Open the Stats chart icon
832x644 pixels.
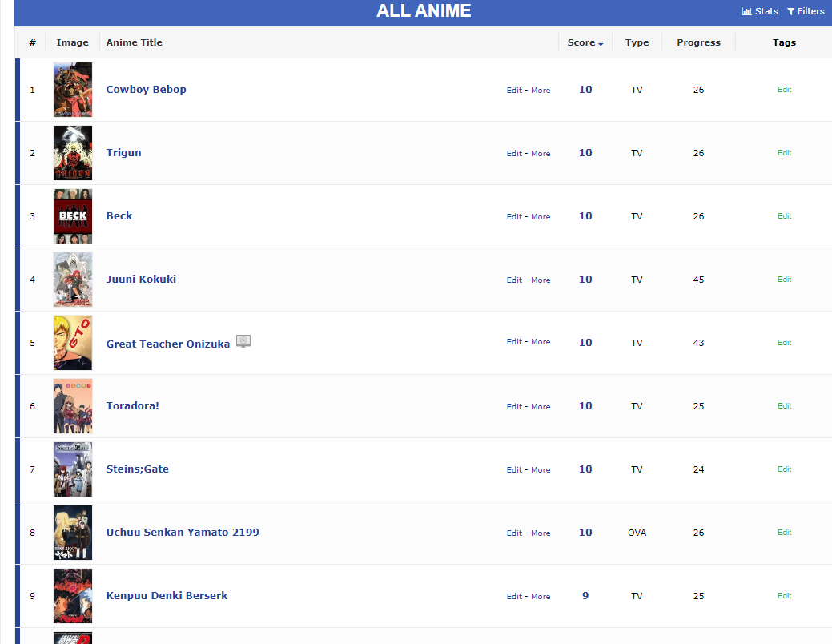point(746,11)
